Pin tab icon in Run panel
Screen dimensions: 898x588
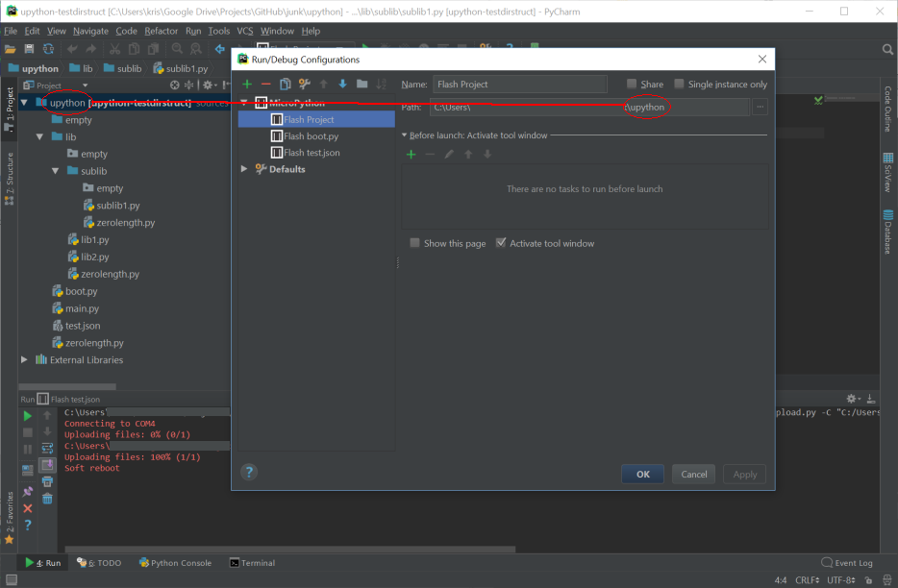point(28,491)
